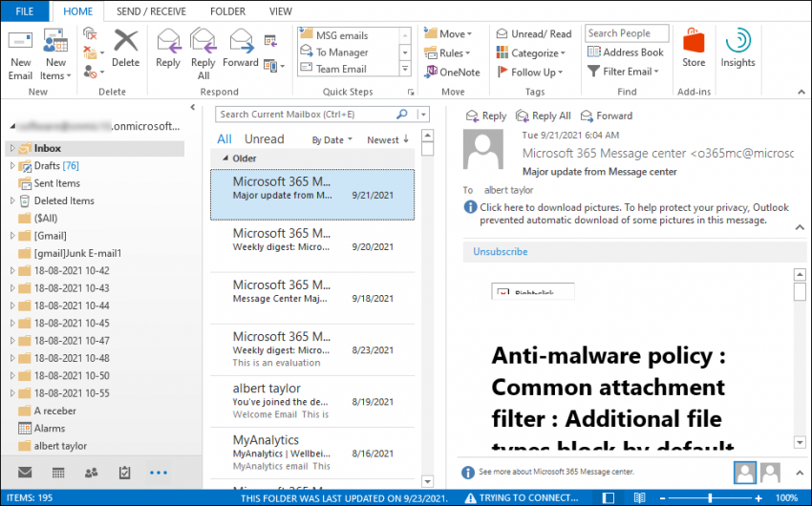Collapse the Older group

click(225, 158)
